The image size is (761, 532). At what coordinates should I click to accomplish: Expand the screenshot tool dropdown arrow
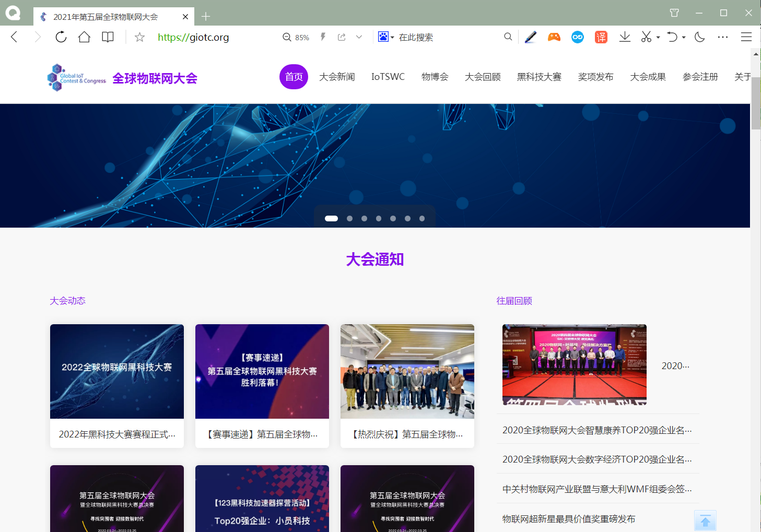[658, 38]
